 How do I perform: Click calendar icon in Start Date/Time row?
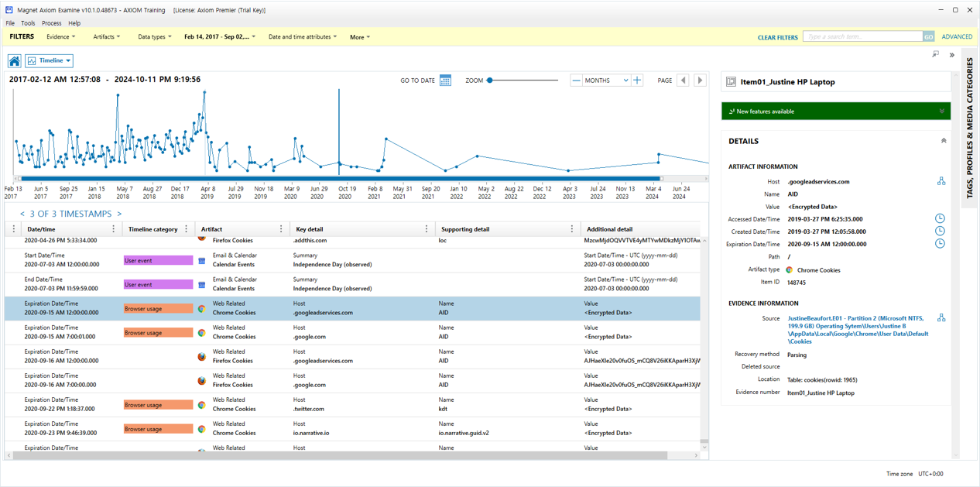(201, 261)
